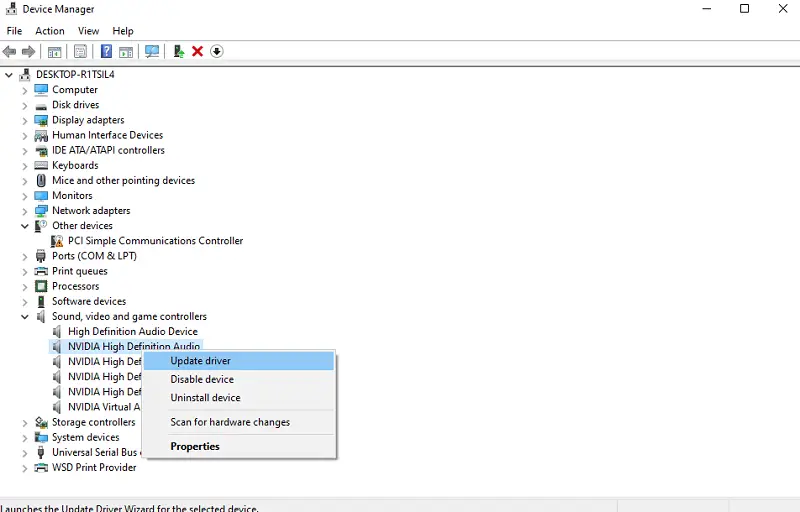This screenshot has height=512, width=800.
Task: Click the Processors category icon
Action: (x=41, y=287)
